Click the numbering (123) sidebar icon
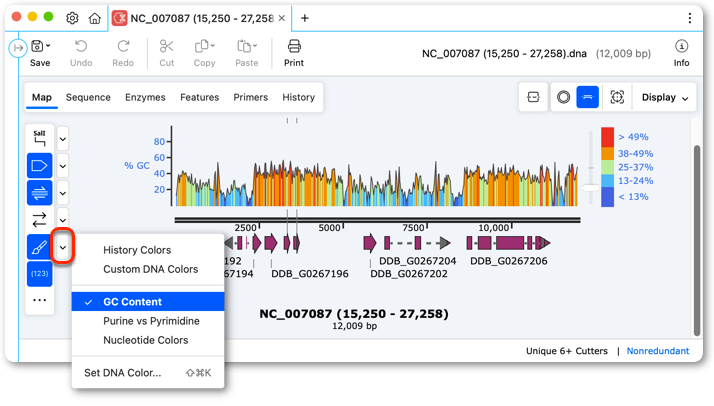 pyautogui.click(x=40, y=274)
